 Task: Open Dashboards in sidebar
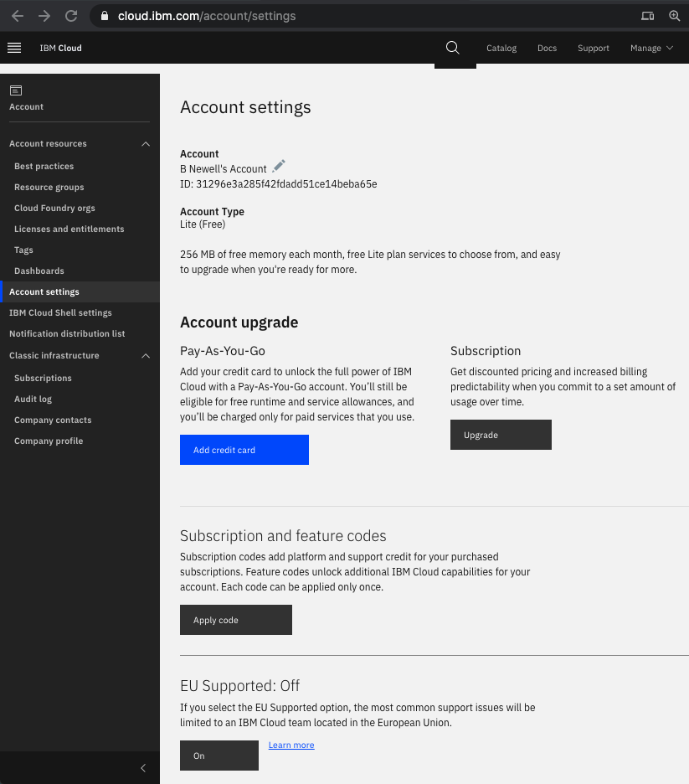(x=39, y=271)
